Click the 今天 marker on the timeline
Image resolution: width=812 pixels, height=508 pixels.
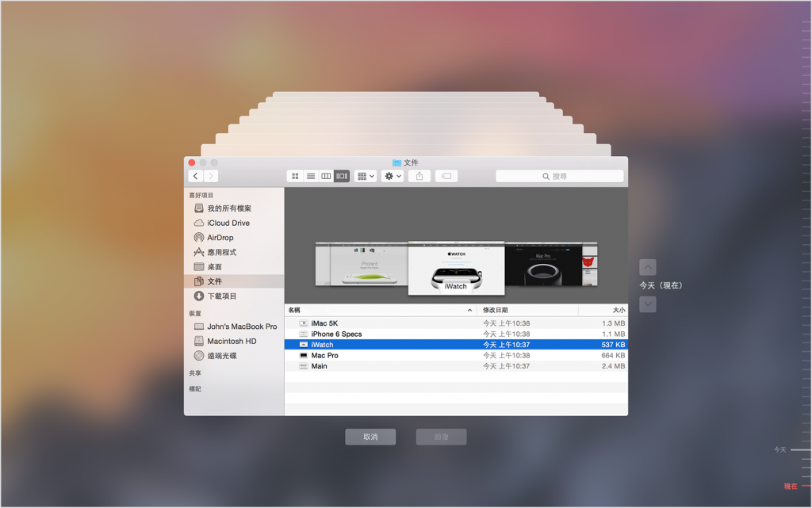click(781, 449)
